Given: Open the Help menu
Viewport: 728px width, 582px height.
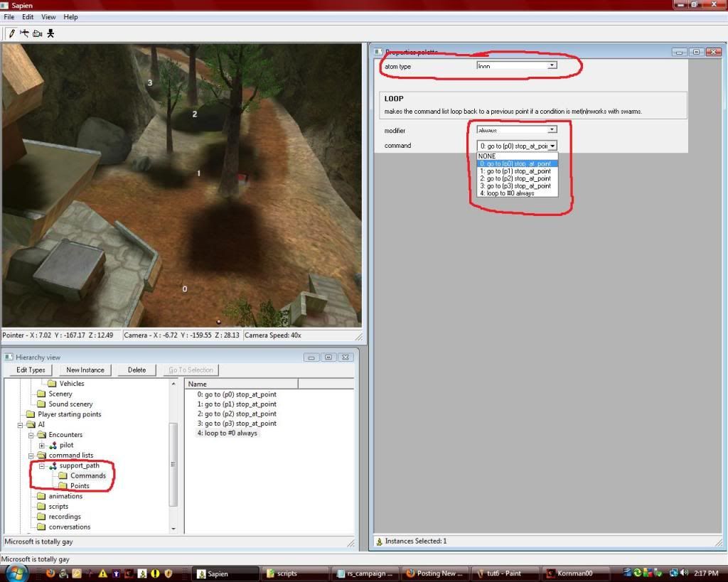Looking at the screenshot, I should tap(70, 17).
